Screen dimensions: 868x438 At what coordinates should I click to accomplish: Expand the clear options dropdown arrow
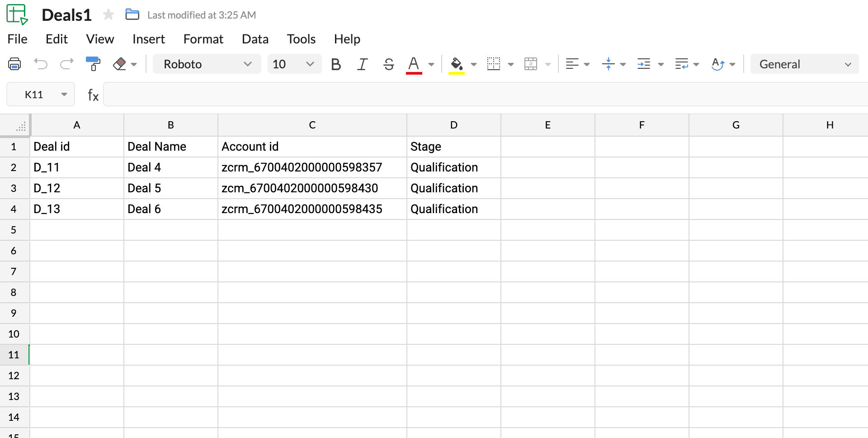coord(134,65)
